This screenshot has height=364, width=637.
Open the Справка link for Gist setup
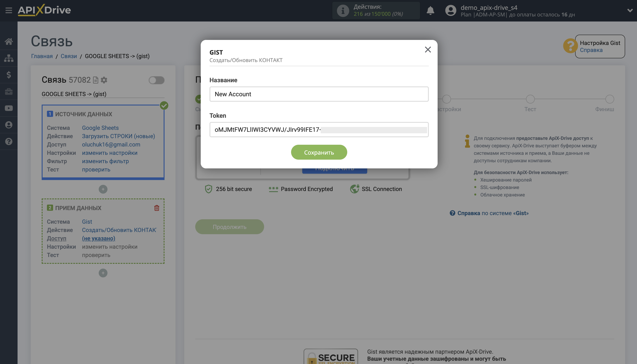pos(591,50)
